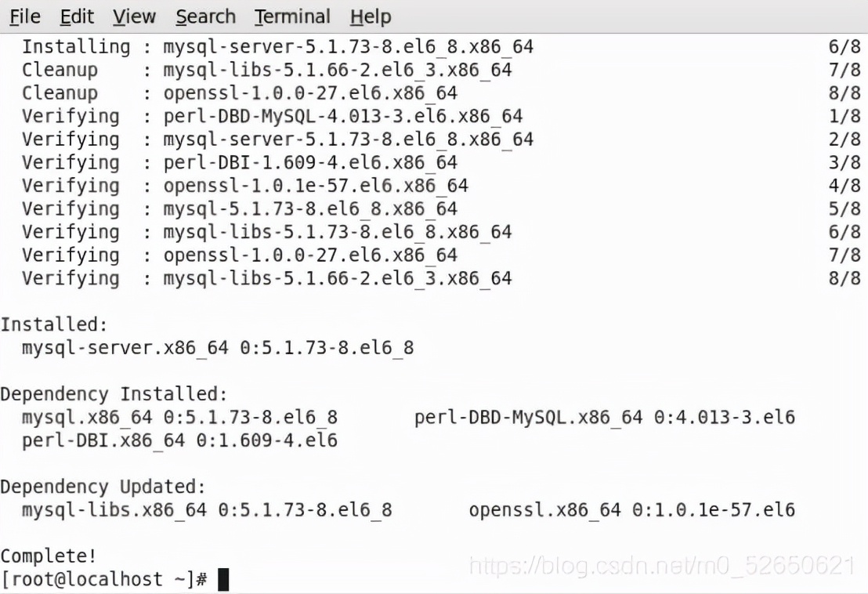
Task: Open the File menu
Action: [25, 16]
